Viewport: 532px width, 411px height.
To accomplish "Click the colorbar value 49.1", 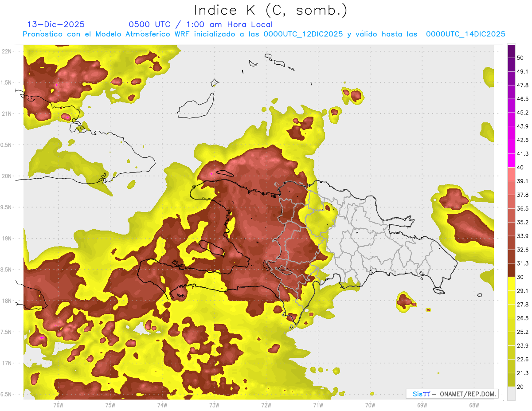I will click(523, 71).
